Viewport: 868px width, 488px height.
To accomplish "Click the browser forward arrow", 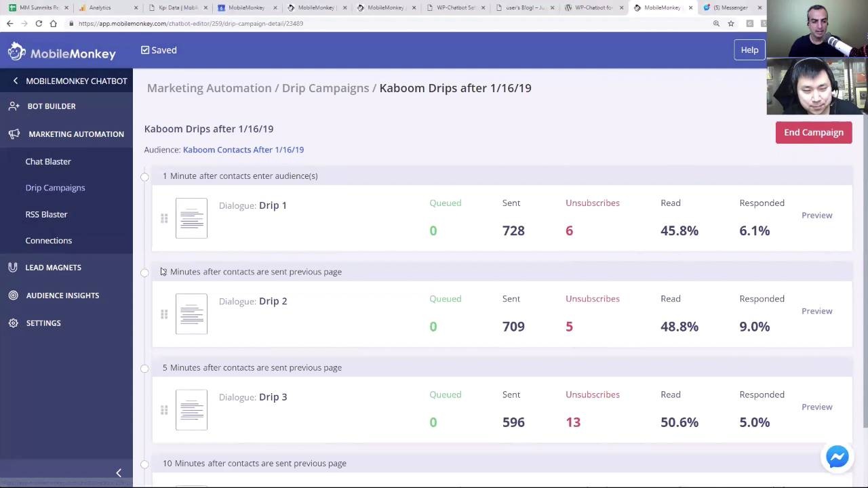I will [24, 23].
